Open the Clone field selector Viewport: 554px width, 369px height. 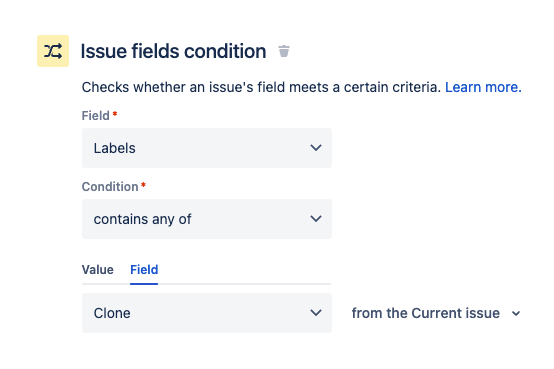pos(207,313)
